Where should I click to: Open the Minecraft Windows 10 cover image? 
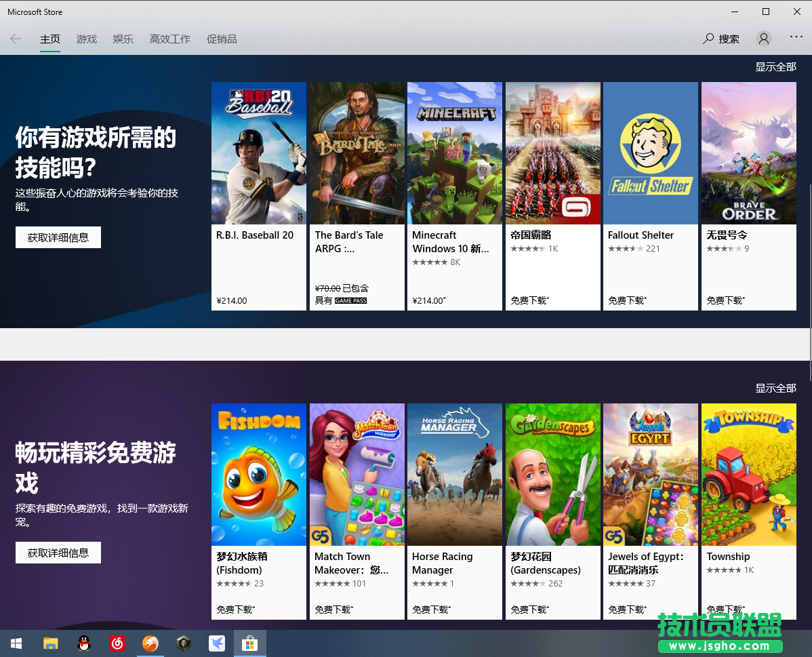(455, 153)
